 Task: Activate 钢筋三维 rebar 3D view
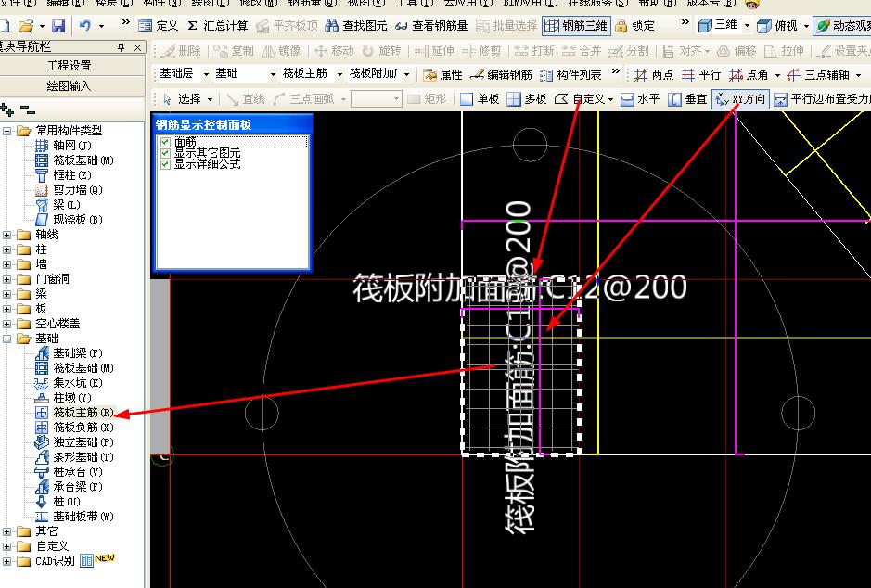pyautogui.click(x=582, y=26)
